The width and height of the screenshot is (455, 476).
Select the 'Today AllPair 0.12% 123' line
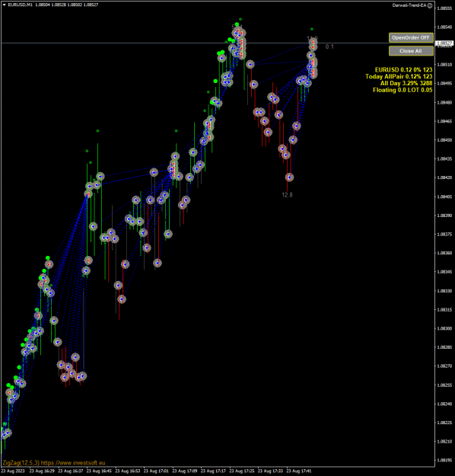click(x=399, y=76)
